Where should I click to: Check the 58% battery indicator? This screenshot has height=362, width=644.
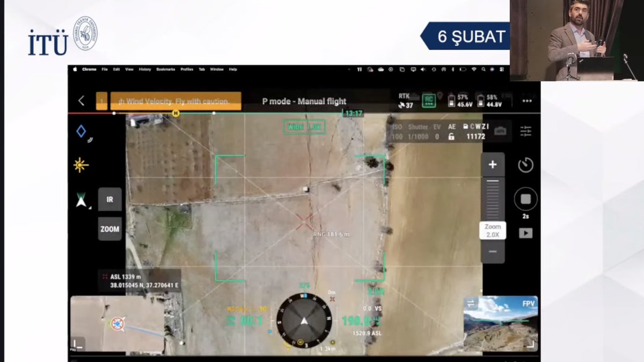coord(491,101)
